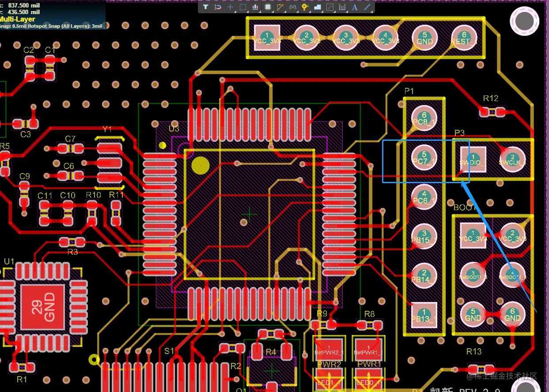Select the R11 designator text
Viewport: 549px width, 392px height.
[117, 195]
